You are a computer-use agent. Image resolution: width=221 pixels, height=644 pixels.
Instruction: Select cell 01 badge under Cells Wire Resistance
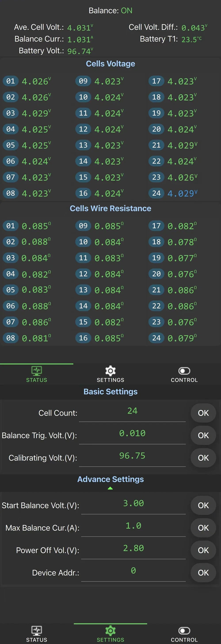coord(10,226)
